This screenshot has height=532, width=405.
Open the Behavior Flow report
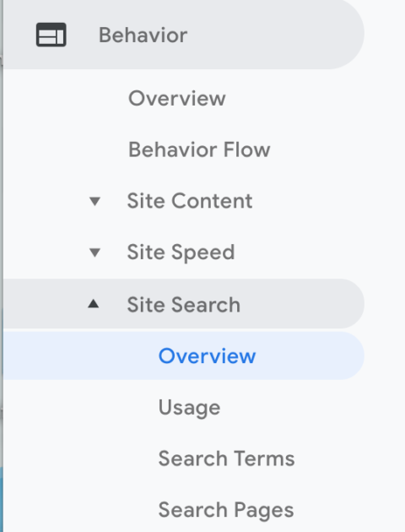point(199,149)
